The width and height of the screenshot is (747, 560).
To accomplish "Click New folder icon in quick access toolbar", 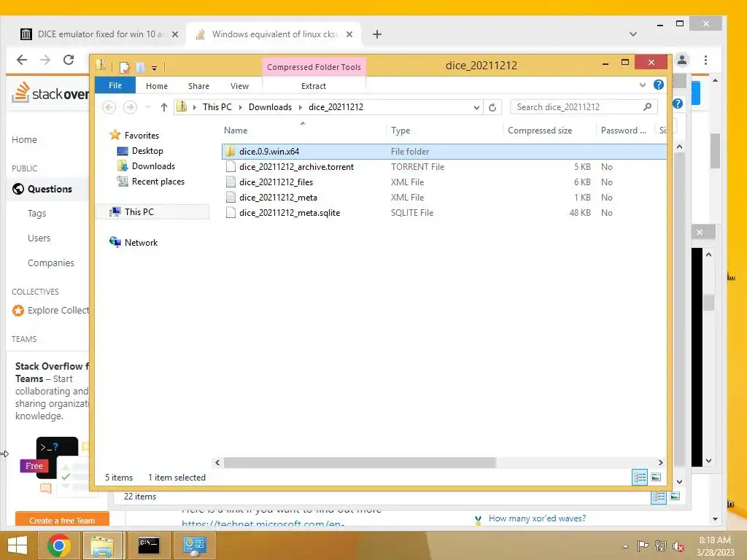I will (139, 68).
